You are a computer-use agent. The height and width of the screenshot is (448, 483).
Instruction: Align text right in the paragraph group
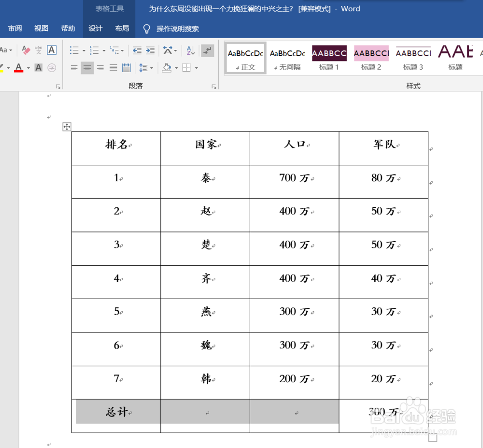click(x=100, y=68)
